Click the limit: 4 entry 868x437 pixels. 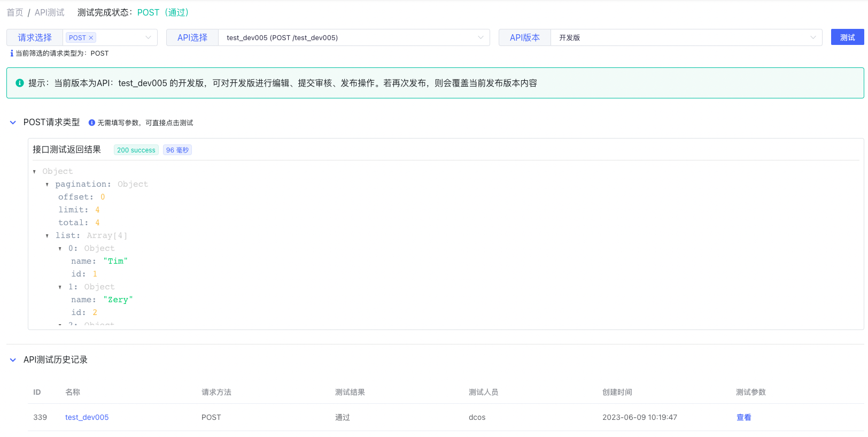point(79,210)
